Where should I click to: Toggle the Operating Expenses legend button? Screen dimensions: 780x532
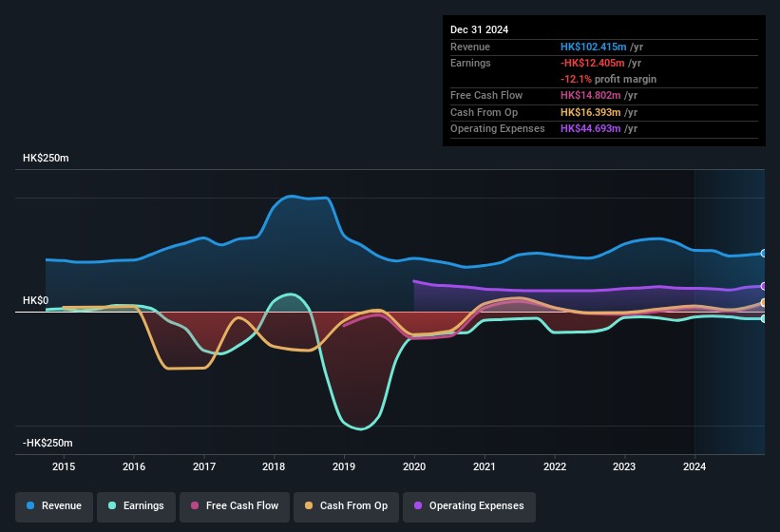469,506
